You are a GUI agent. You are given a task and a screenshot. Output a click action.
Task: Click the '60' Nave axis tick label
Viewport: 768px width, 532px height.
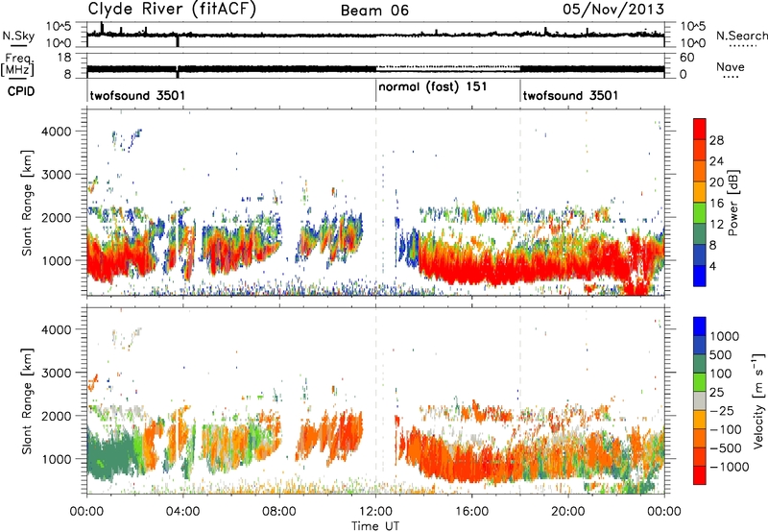[687, 58]
